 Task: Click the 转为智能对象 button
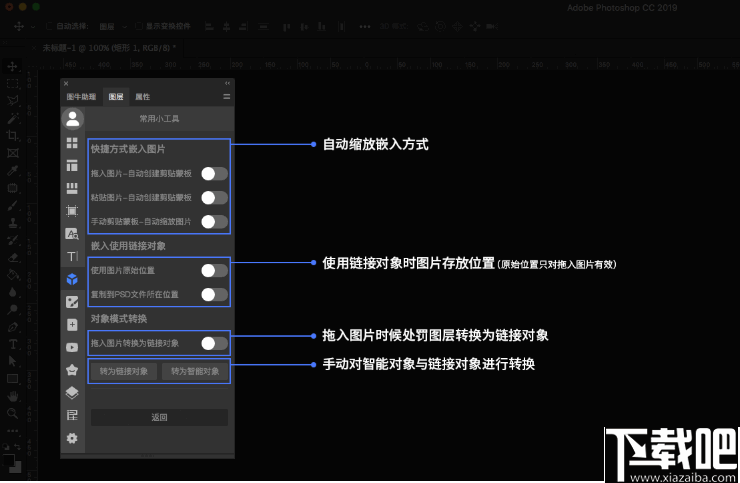(x=195, y=372)
